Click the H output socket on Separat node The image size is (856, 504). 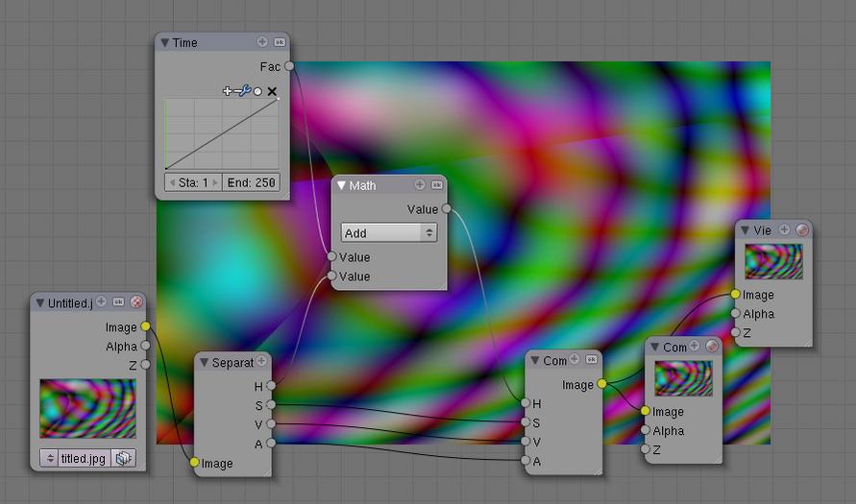tap(271, 386)
